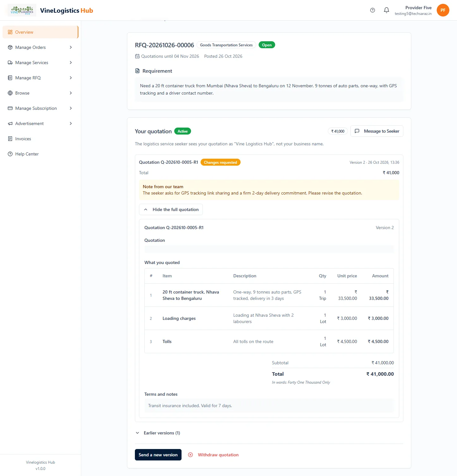This screenshot has width=457, height=476.
Task: Expand the Manage Subscription chevron
Action: click(71, 108)
